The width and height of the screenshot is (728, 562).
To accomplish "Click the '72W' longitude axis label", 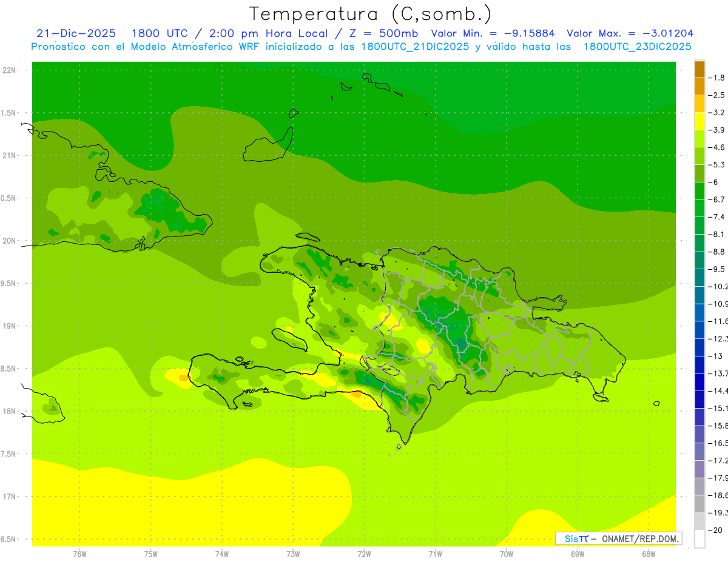I will (x=364, y=554).
